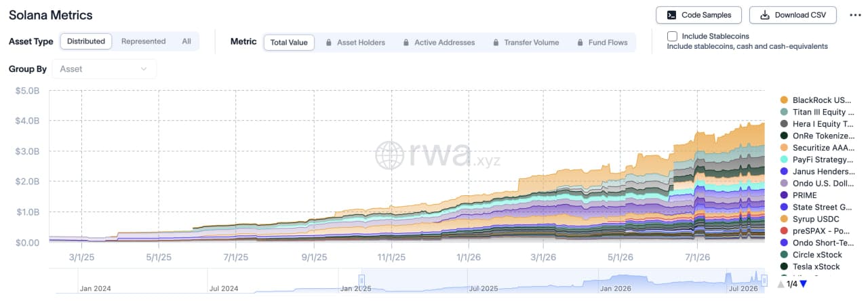Image resolution: width=868 pixels, height=301 pixels.
Task: Toggle Titan III Equity legend entry
Action: point(817,112)
